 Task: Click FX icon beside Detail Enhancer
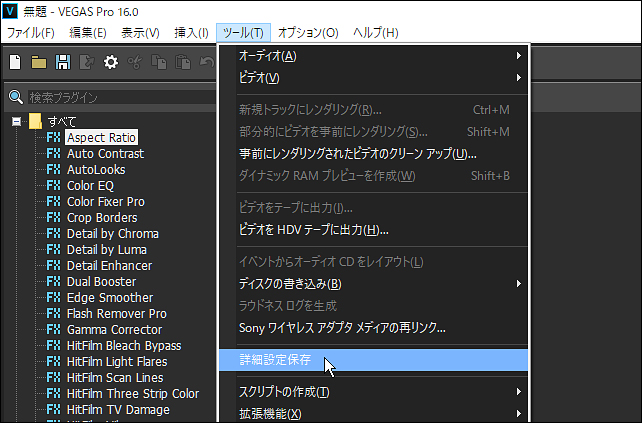click(x=54, y=265)
